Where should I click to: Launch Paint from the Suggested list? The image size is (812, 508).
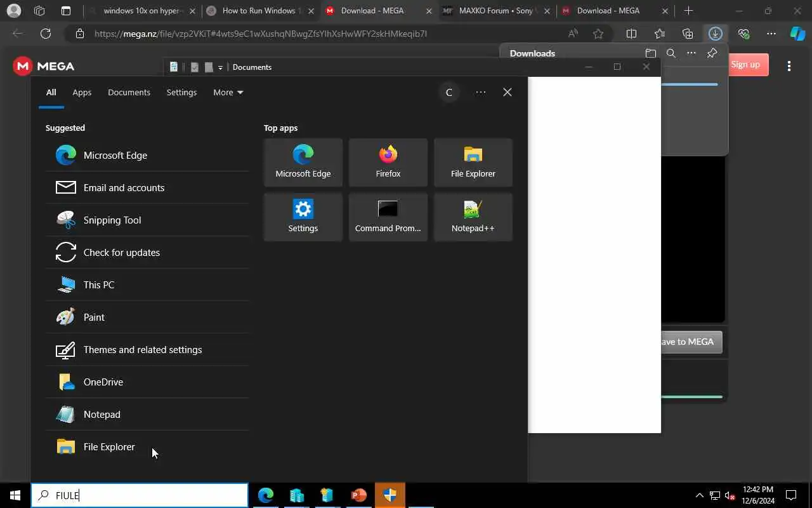[x=147, y=317]
